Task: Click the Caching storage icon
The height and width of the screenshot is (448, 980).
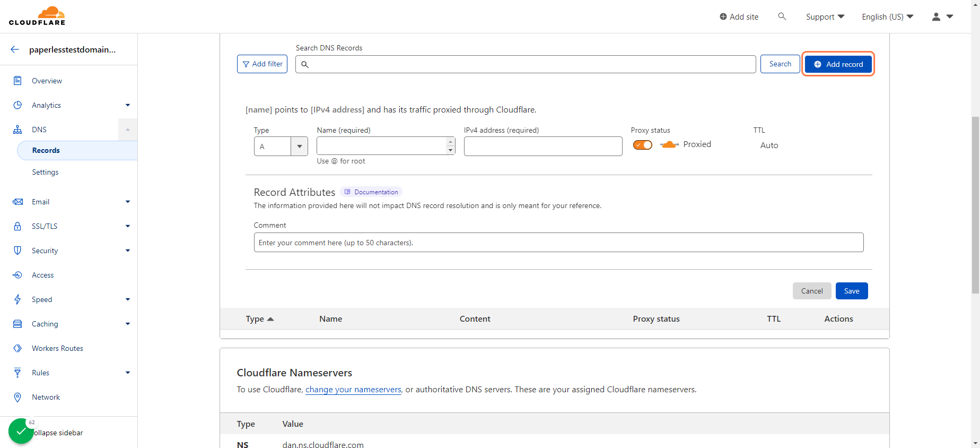Action: click(x=17, y=324)
